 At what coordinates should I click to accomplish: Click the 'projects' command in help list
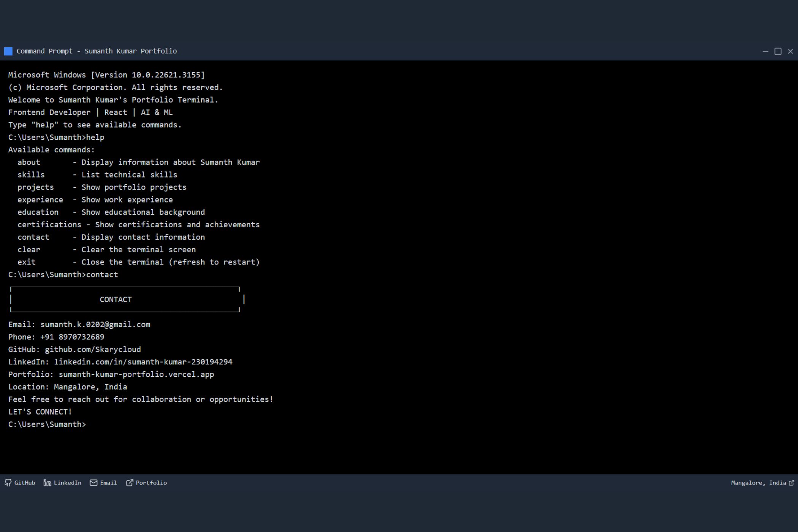point(35,187)
